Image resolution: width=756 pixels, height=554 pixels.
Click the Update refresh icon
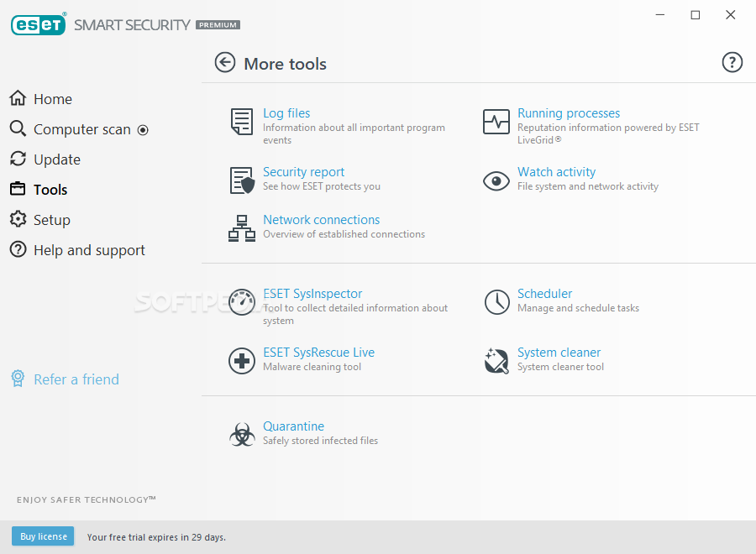[18, 159]
